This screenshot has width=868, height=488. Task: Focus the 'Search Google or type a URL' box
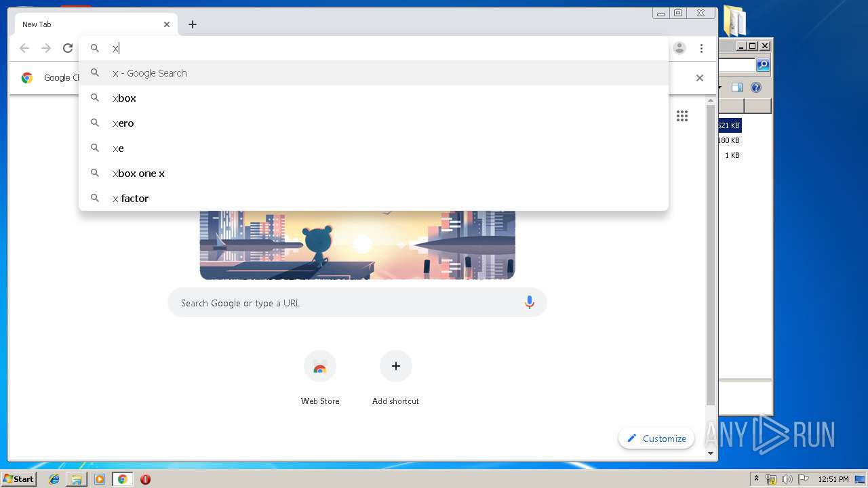(x=357, y=303)
